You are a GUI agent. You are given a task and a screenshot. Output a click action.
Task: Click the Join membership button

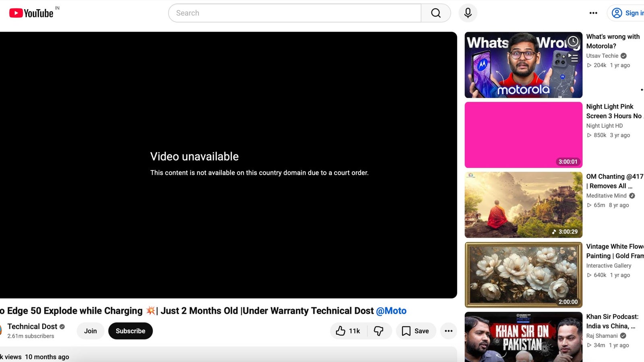pos(91,331)
